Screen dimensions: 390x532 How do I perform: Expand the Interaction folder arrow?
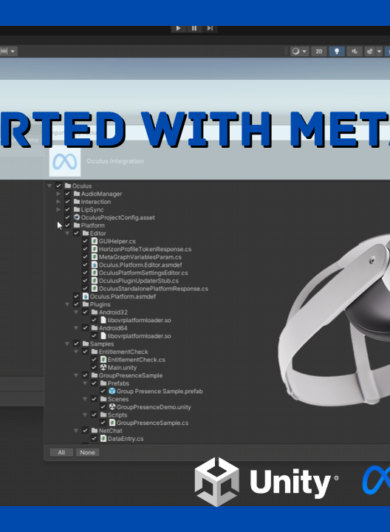58,202
